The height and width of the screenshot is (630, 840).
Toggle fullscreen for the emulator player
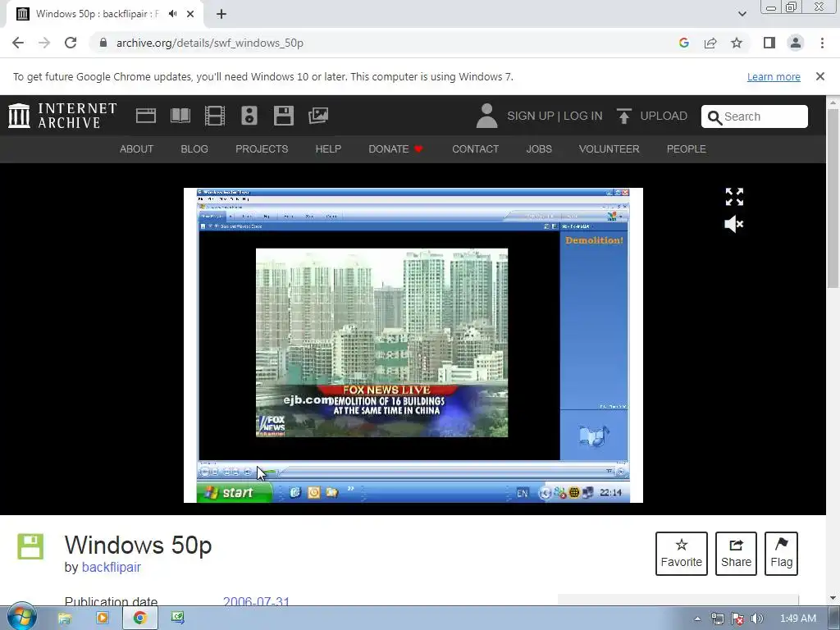point(734,197)
